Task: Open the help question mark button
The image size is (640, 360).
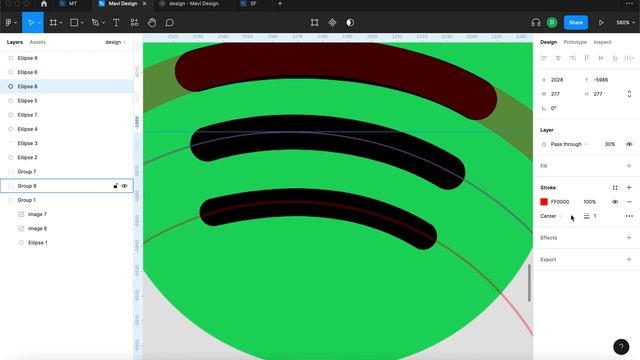Action: click(x=621, y=347)
